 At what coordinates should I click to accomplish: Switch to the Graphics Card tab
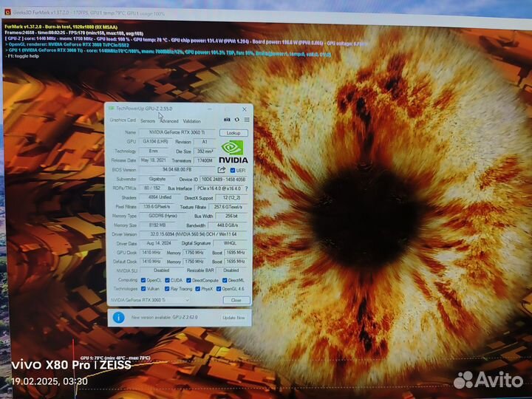pos(123,120)
